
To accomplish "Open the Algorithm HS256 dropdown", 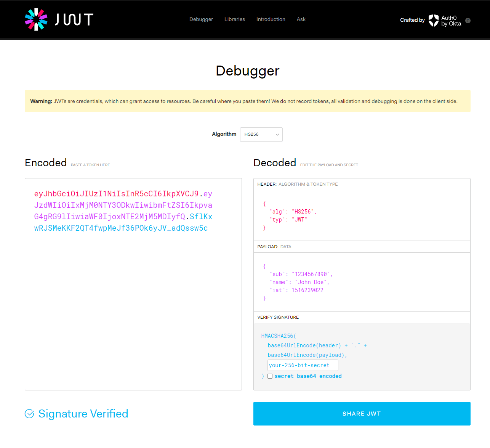I will (x=261, y=135).
